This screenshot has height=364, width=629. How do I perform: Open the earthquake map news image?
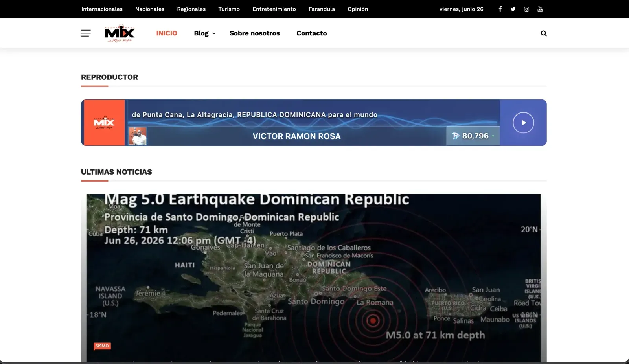click(x=314, y=278)
